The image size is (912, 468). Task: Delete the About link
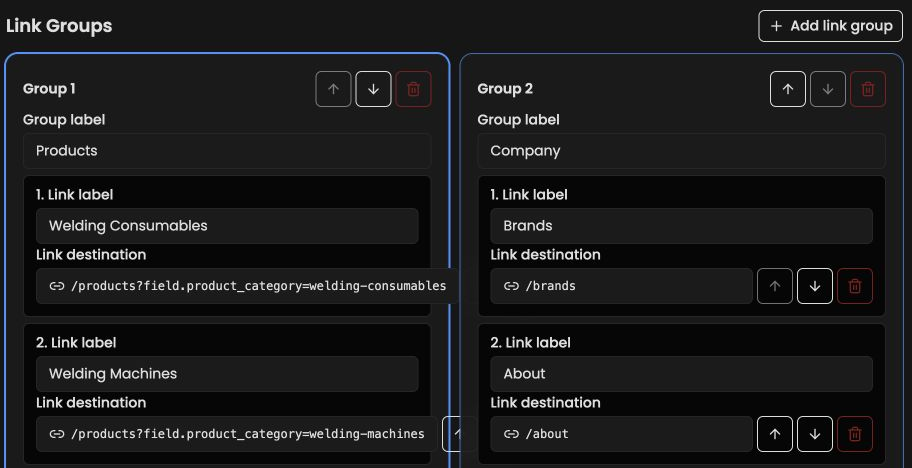[x=855, y=434]
